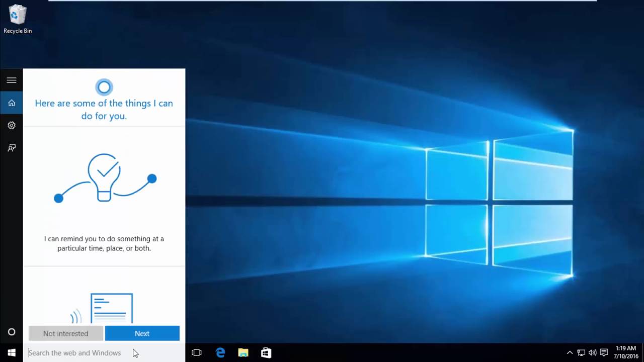Focus the Search the web and Windows box
Viewport: 644px width, 362px height.
point(104,353)
